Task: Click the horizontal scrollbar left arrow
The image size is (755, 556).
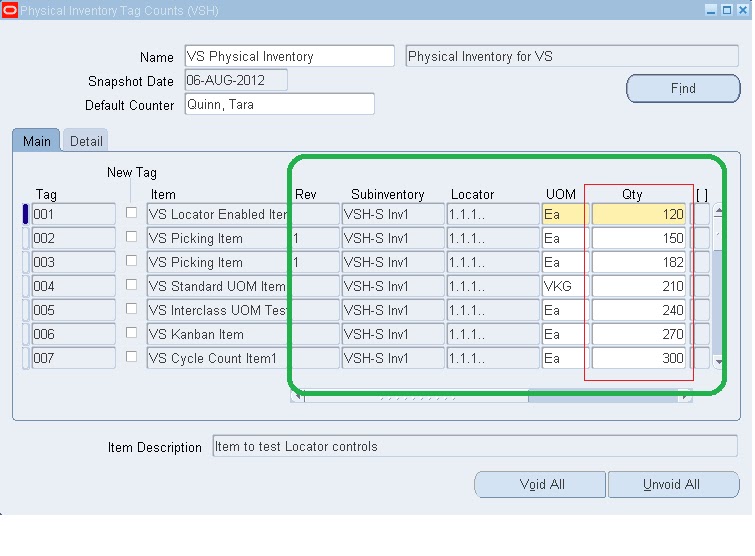Action: click(298, 397)
